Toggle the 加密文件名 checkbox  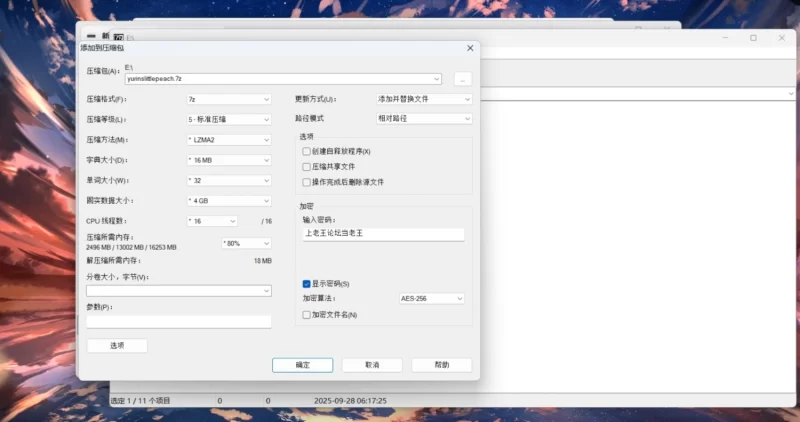click(x=307, y=314)
